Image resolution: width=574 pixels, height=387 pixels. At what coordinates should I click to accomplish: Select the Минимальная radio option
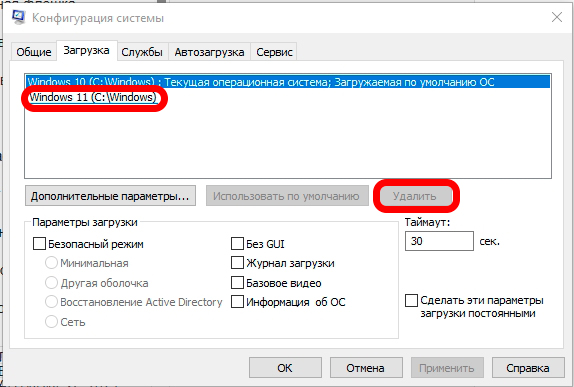pyautogui.click(x=51, y=263)
